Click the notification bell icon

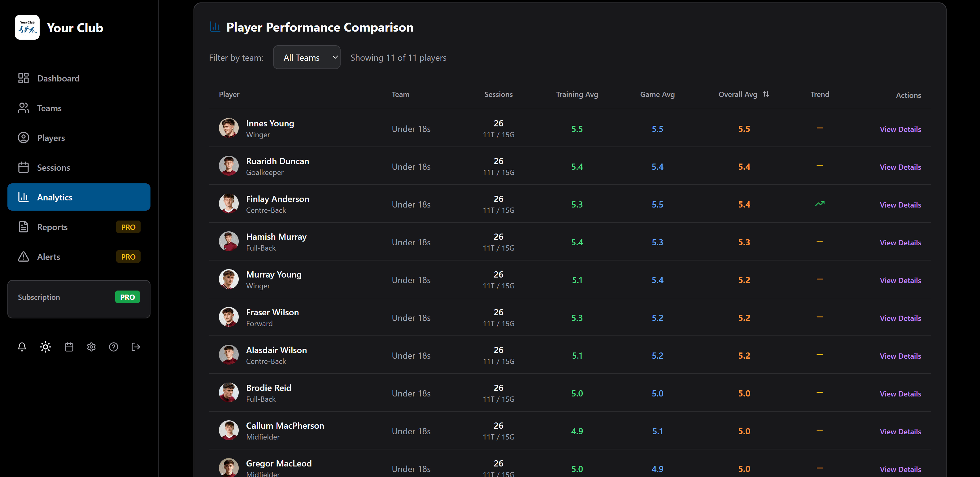tap(22, 347)
